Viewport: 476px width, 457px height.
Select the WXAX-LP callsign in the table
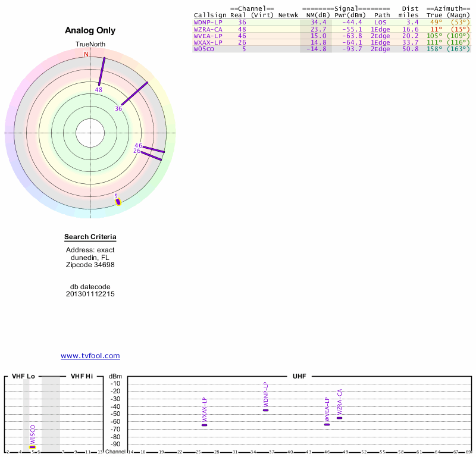[x=208, y=42]
